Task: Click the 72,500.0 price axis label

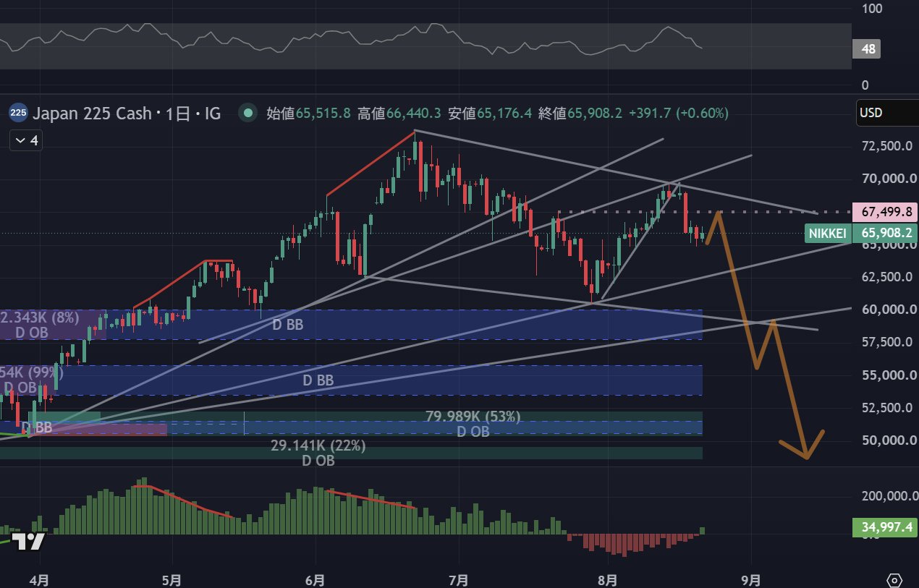Action: click(x=886, y=146)
